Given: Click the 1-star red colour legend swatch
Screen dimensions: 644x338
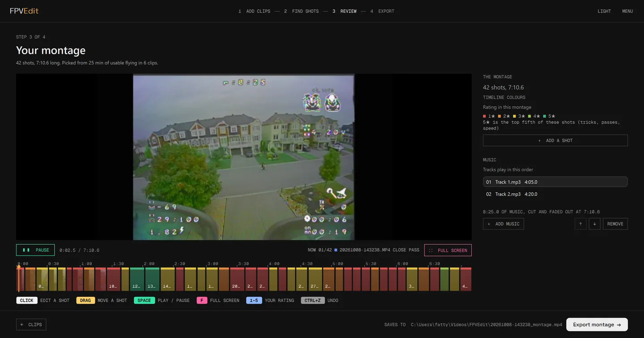Looking at the screenshot, I should click(x=484, y=116).
